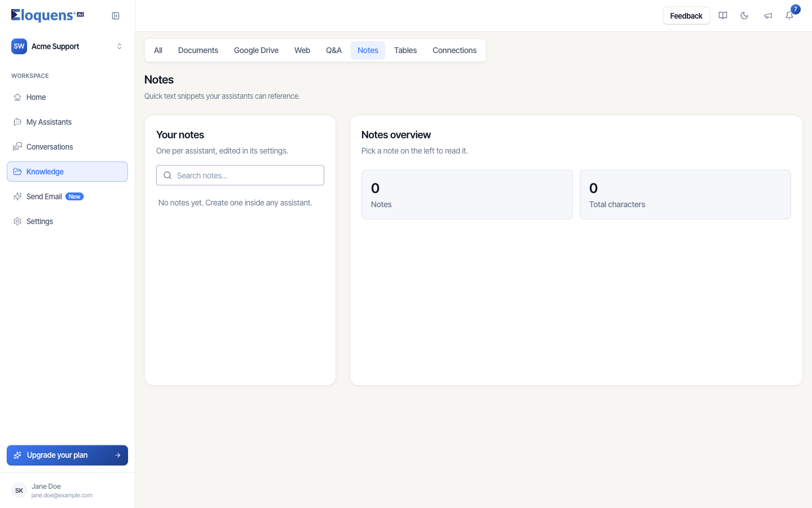This screenshot has height=508, width=812.
Task: Click the Home house icon
Action: [17, 97]
